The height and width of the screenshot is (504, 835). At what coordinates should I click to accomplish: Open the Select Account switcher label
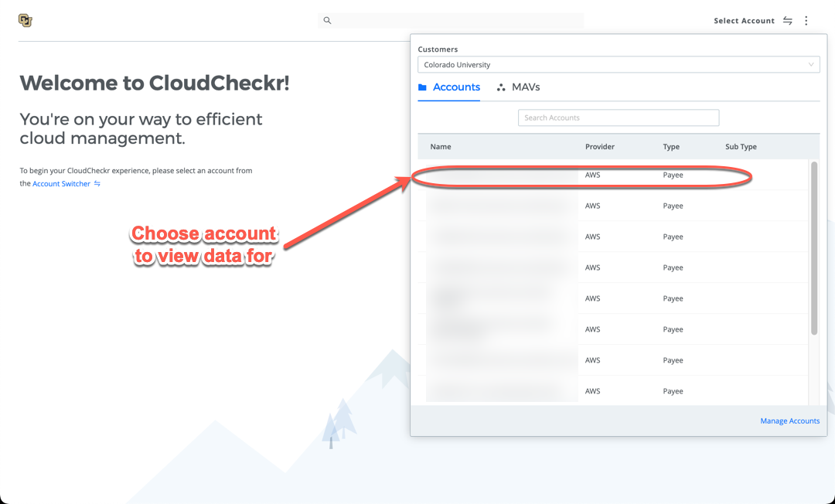744,21
